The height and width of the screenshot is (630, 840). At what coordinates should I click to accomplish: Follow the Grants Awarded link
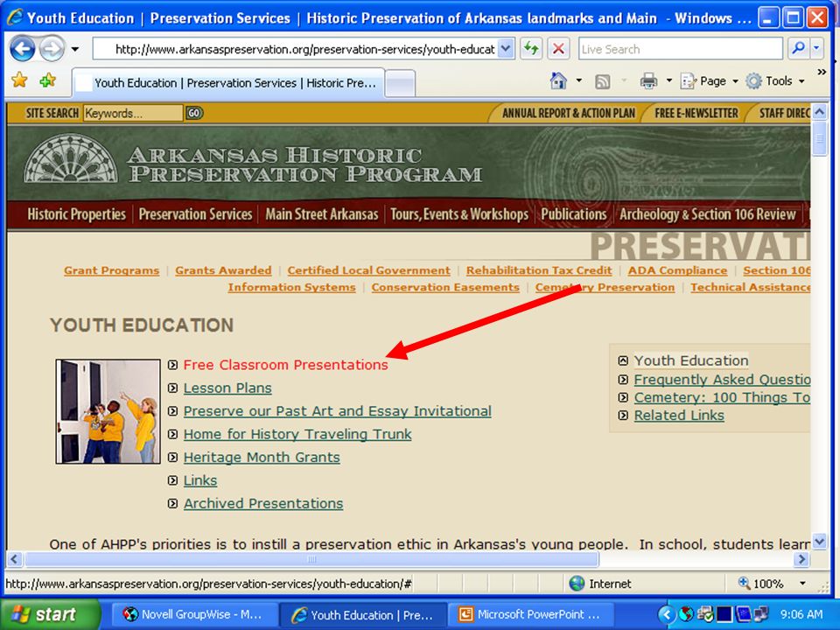click(x=223, y=270)
